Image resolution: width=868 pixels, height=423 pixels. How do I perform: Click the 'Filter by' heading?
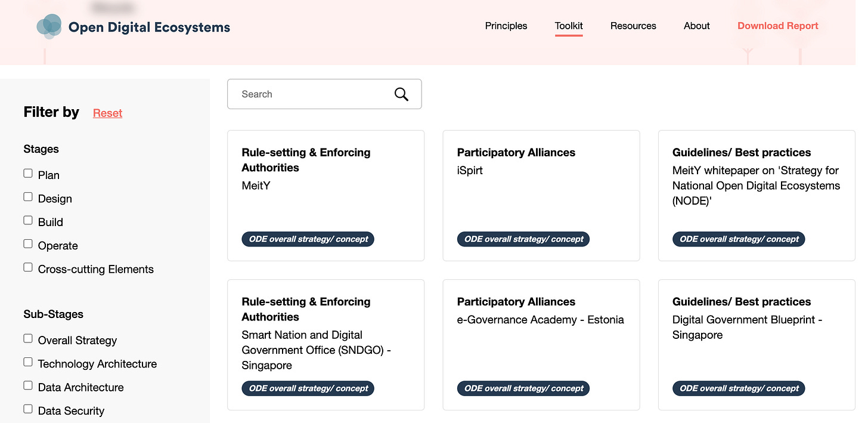click(51, 112)
